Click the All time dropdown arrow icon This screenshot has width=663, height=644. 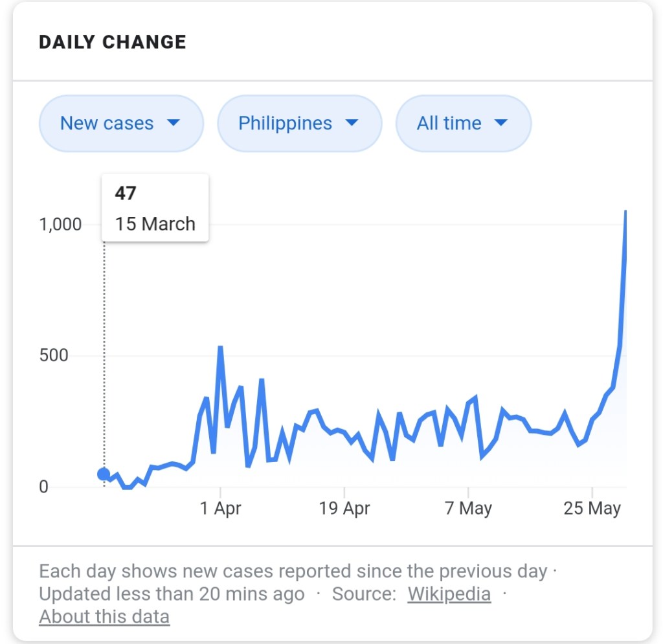click(x=500, y=122)
